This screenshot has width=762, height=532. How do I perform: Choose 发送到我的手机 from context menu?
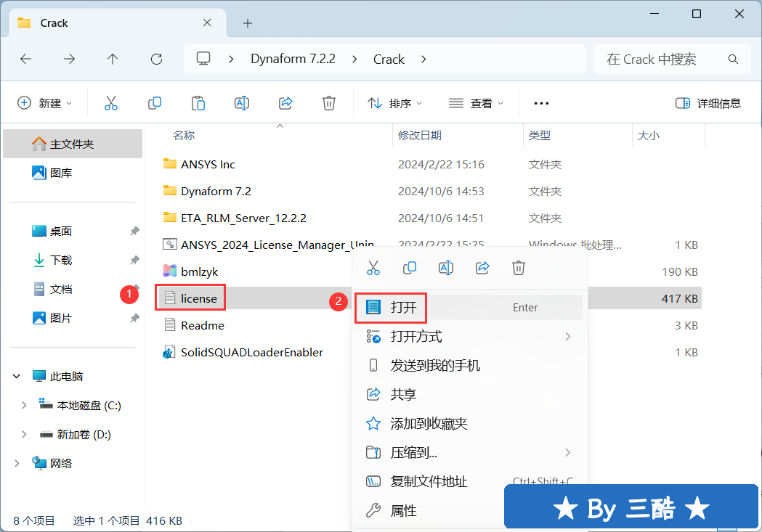(x=469, y=366)
